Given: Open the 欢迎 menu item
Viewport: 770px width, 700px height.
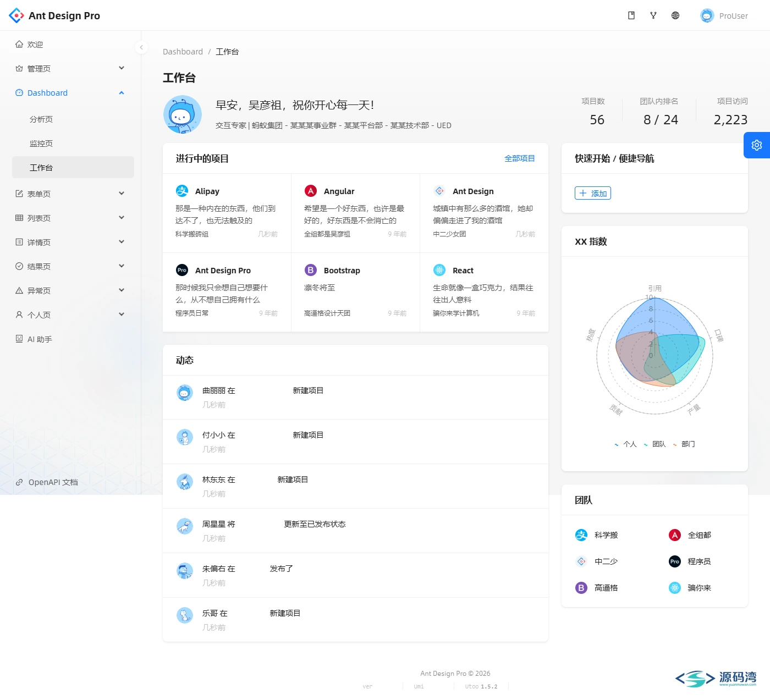Looking at the screenshot, I should coord(73,45).
